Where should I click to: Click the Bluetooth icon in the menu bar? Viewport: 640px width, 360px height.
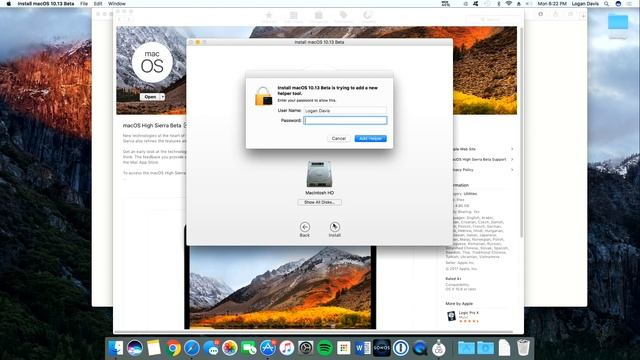[498, 4]
